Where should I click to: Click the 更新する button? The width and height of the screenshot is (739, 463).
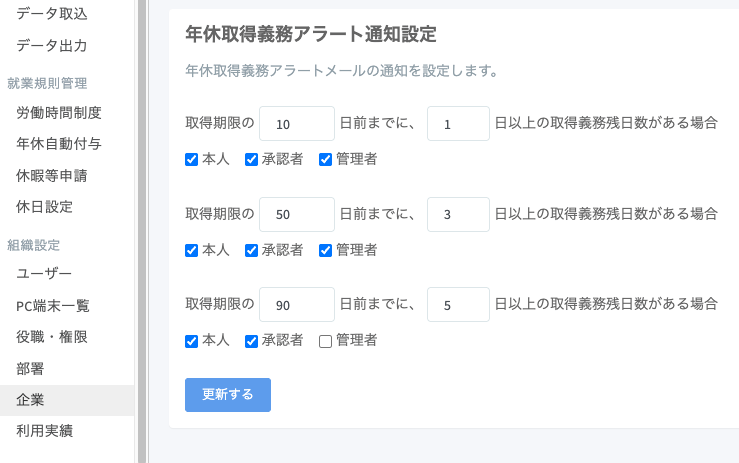(227, 395)
